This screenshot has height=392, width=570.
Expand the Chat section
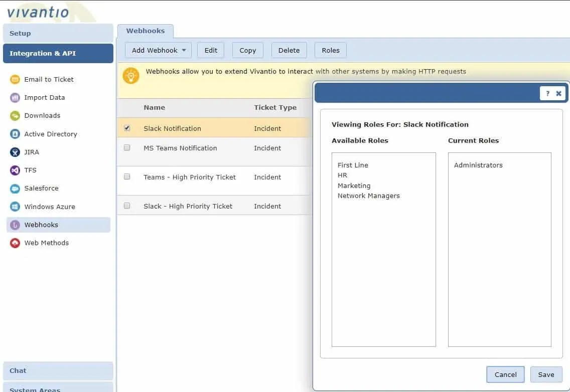point(58,370)
